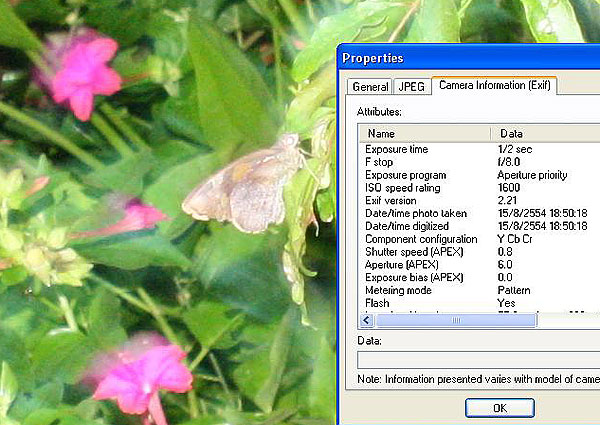Click the 'Y Cb Cr' value

click(x=515, y=239)
